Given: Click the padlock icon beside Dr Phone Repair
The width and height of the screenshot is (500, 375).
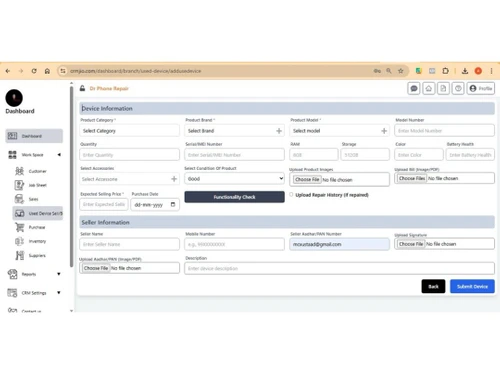Looking at the screenshot, I should [82, 88].
